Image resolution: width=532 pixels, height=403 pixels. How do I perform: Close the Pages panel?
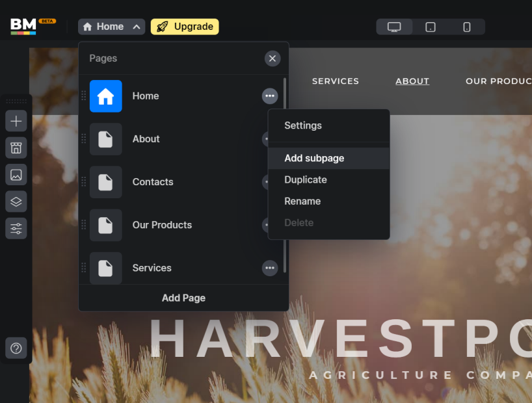273,58
